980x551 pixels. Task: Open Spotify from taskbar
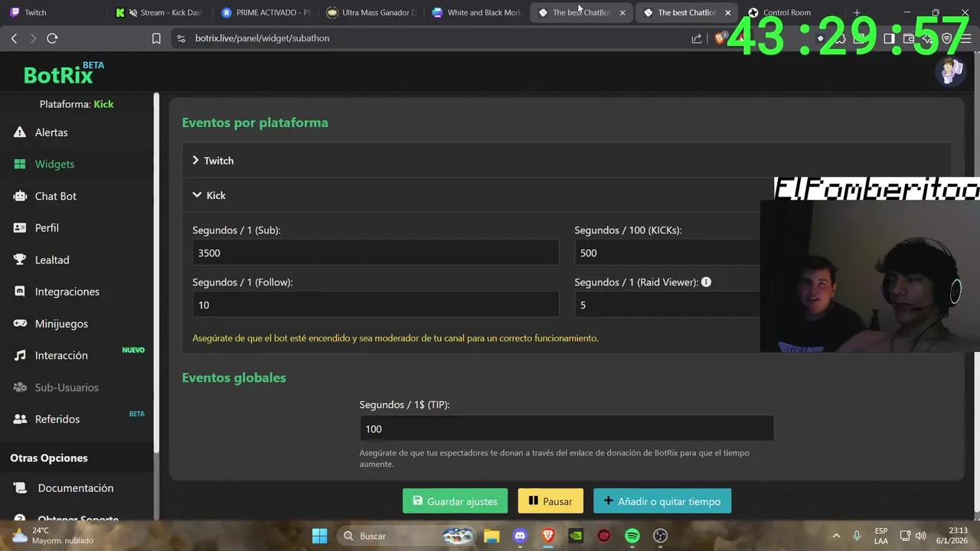(632, 536)
